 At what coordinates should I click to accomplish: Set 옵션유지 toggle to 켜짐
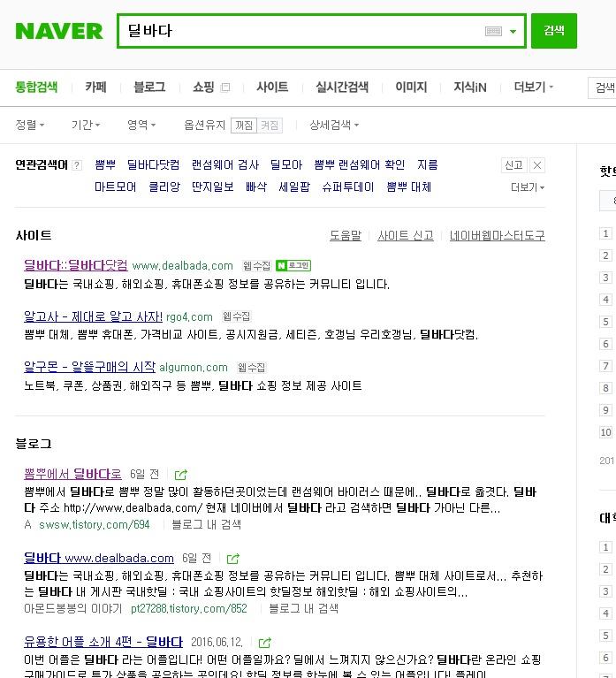(270, 126)
